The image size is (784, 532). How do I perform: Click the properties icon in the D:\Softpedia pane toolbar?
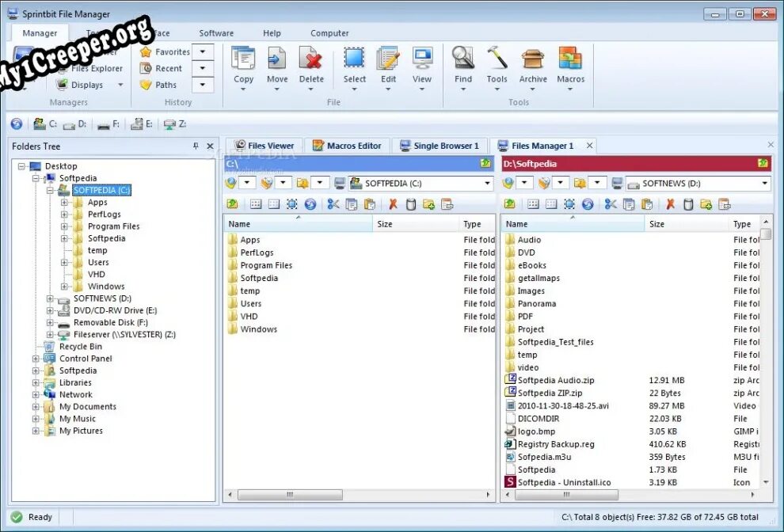click(725, 203)
